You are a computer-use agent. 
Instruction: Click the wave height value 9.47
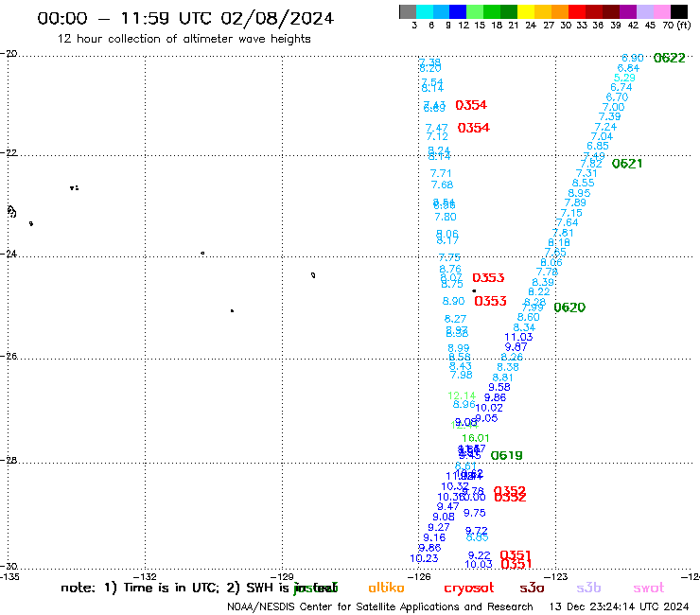coord(447,506)
